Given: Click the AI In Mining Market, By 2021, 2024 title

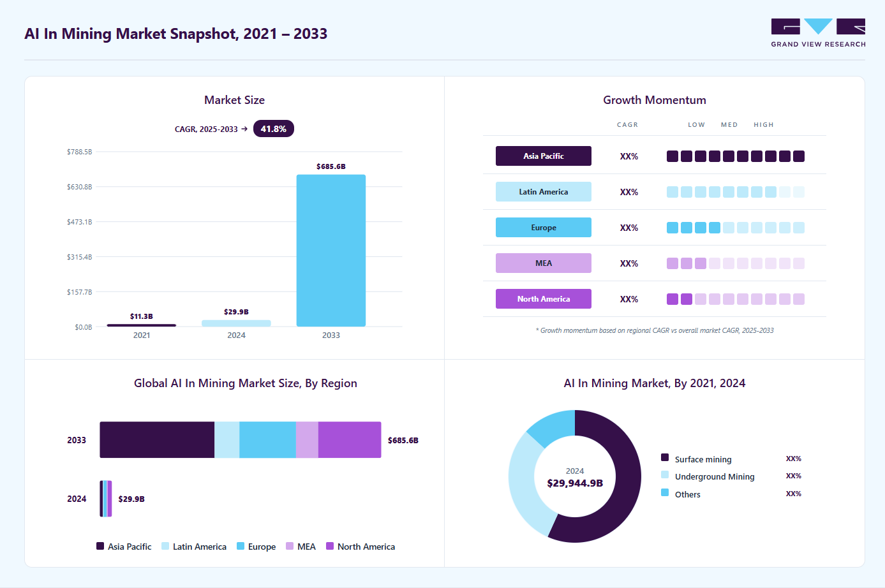Looking at the screenshot, I should point(655,383).
